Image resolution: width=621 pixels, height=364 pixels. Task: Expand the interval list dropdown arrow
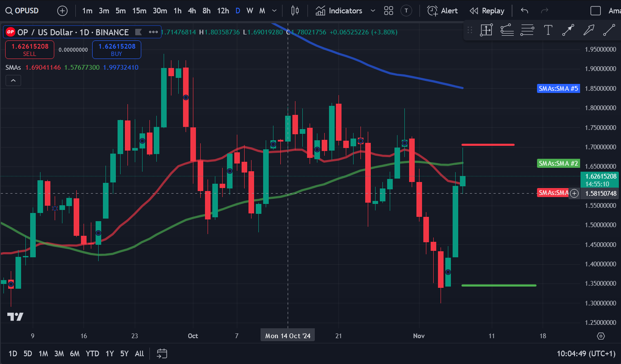click(274, 11)
